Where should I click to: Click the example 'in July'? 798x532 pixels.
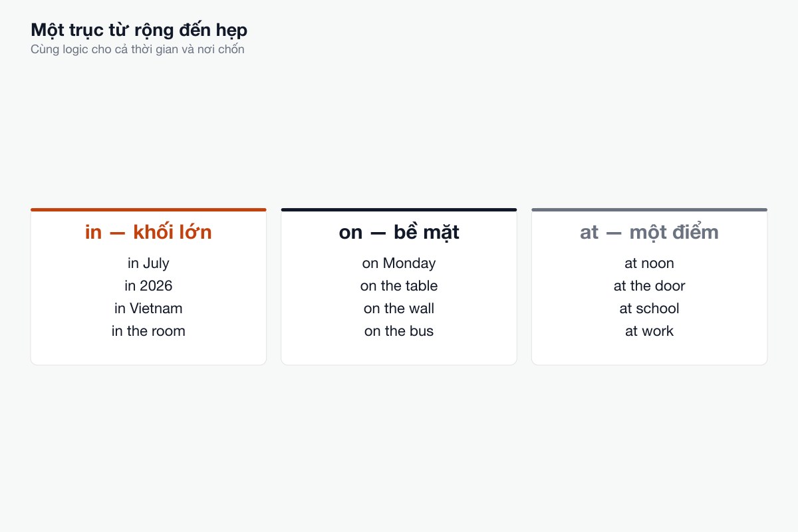tap(148, 263)
